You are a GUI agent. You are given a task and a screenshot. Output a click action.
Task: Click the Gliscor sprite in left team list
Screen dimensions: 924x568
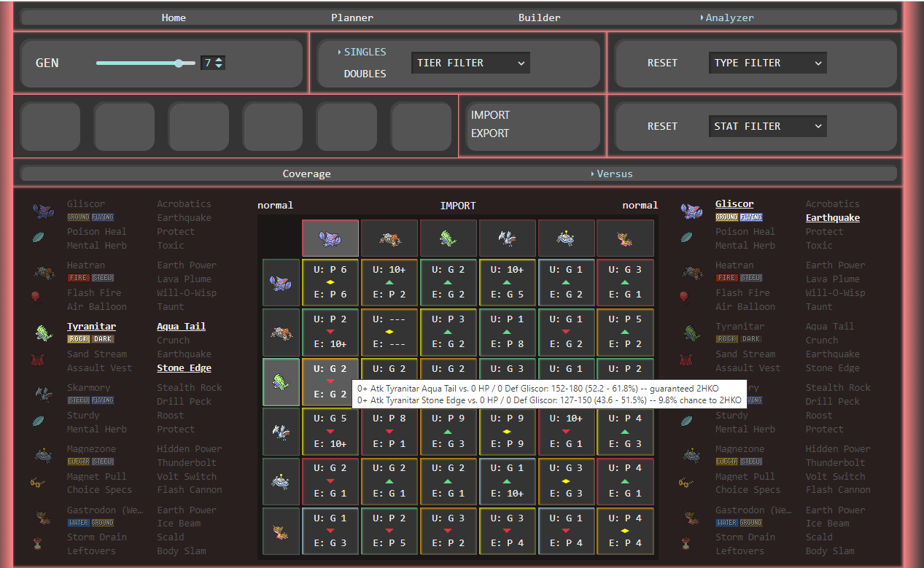tap(43, 211)
